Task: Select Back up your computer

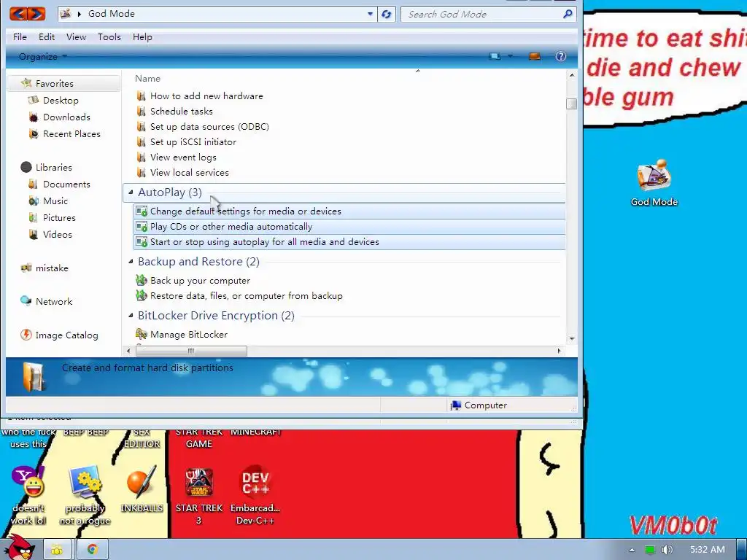Action: (200, 280)
